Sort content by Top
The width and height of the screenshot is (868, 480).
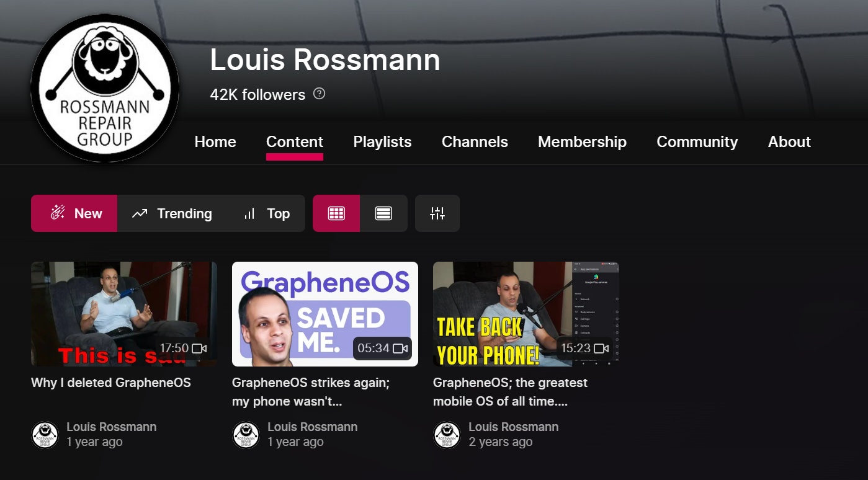[x=266, y=213]
